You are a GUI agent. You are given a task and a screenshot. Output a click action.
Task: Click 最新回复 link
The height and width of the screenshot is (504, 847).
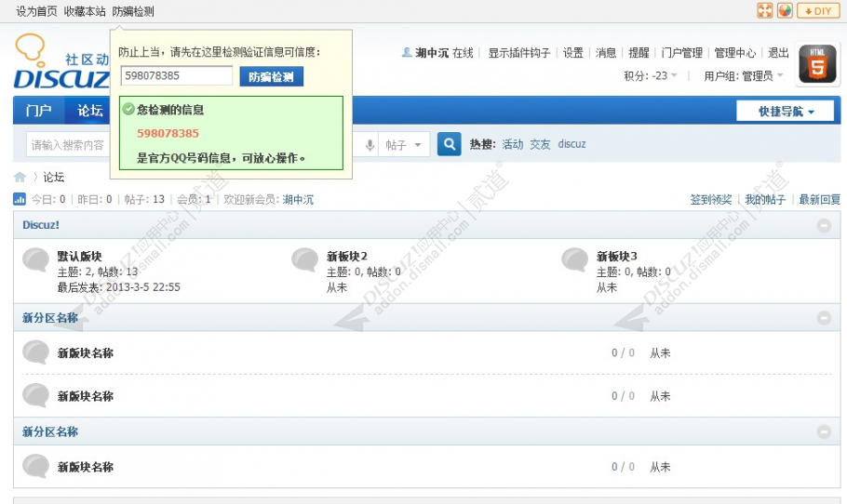click(x=819, y=200)
